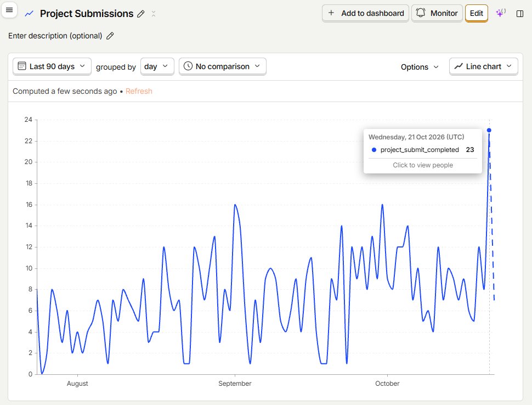Click the 'October' axis label

(387, 384)
